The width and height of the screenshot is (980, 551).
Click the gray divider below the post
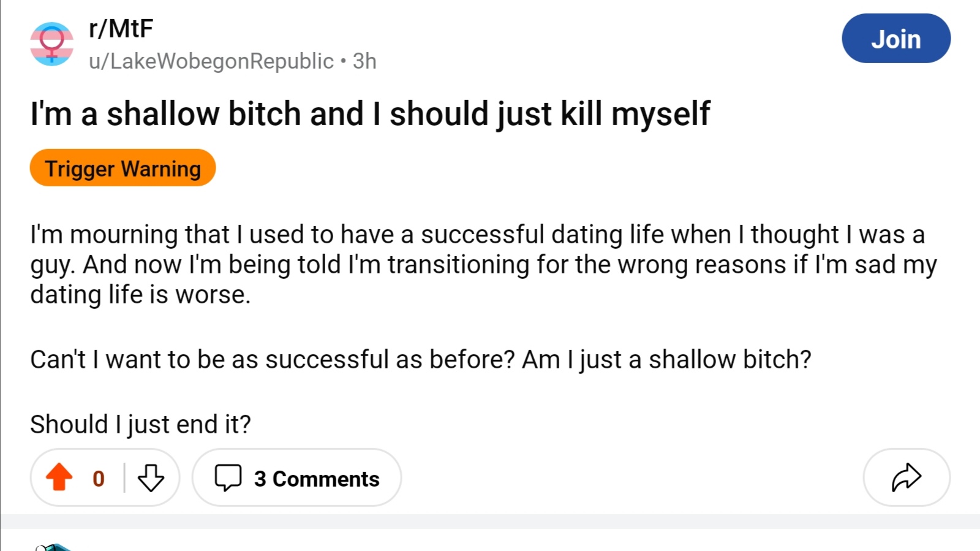pos(490,522)
